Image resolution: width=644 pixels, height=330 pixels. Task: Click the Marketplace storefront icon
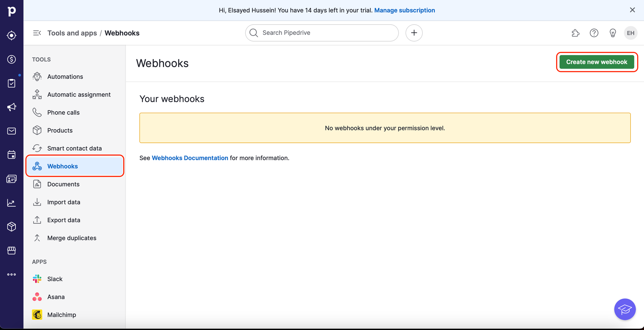pyautogui.click(x=12, y=250)
